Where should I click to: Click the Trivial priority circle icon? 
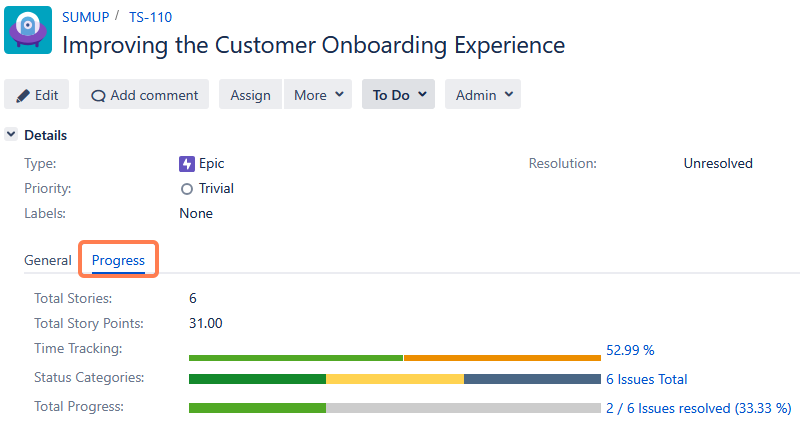[186, 188]
